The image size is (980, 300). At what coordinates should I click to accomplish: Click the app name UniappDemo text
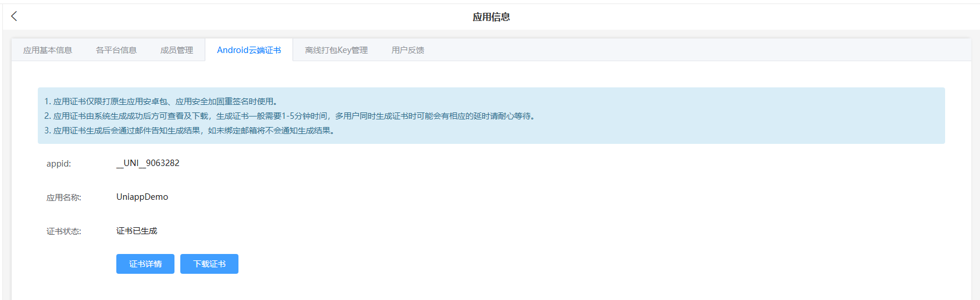pos(142,197)
